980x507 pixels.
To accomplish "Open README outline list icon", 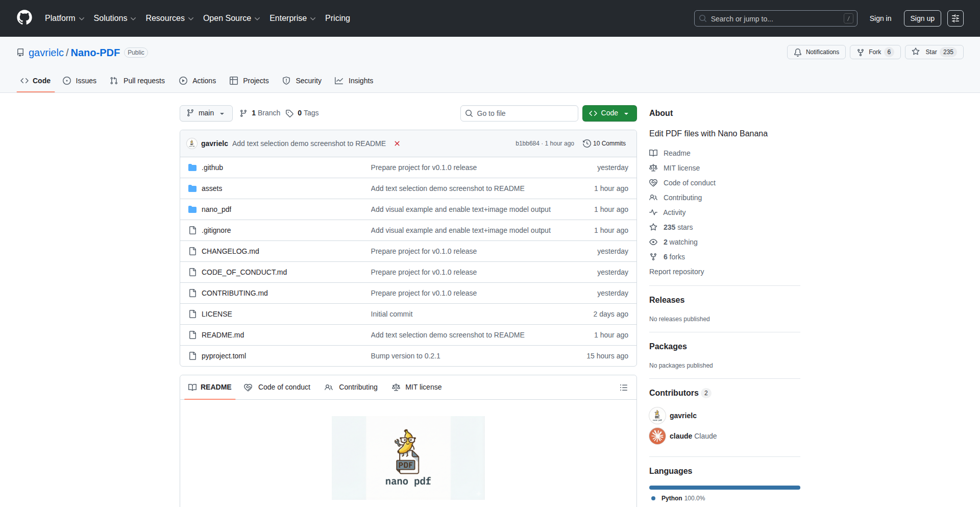I will click(623, 388).
